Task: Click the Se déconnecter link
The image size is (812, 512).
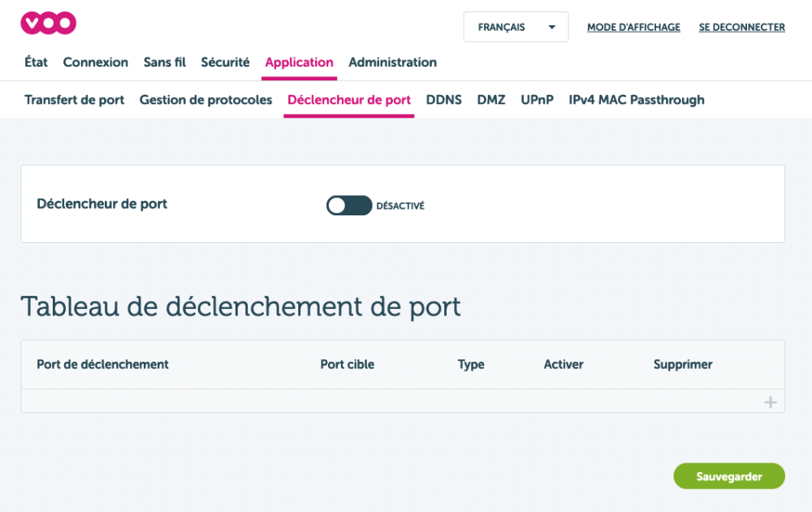Action: coord(741,28)
